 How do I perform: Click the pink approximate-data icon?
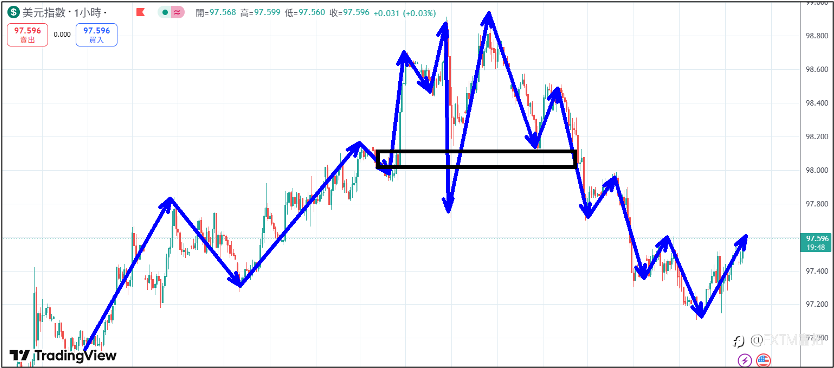point(179,12)
